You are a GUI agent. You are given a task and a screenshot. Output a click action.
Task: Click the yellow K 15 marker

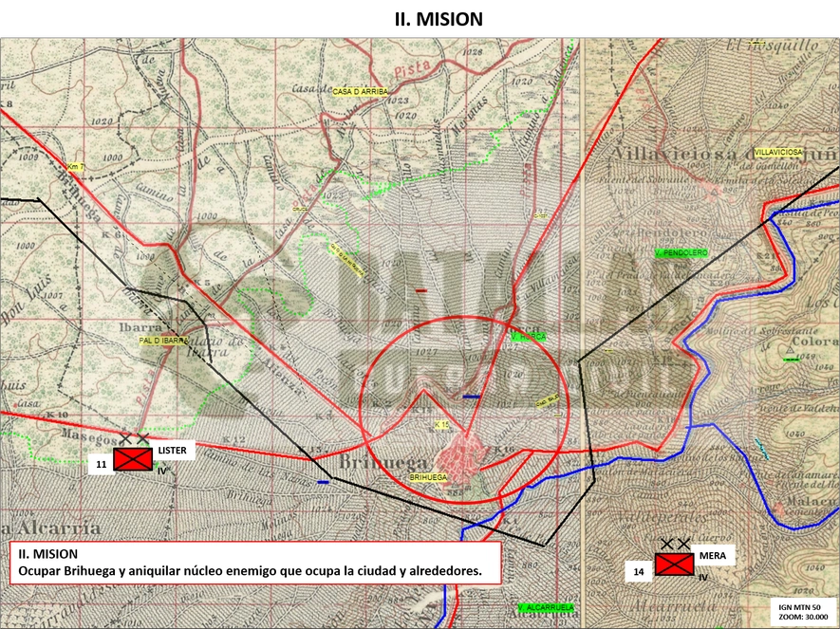[441, 424]
